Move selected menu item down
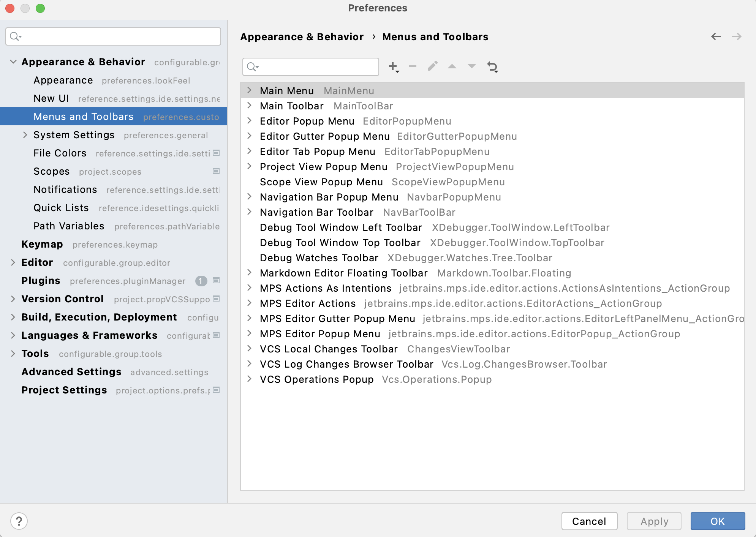The height and width of the screenshot is (537, 756). pos(471,66)
